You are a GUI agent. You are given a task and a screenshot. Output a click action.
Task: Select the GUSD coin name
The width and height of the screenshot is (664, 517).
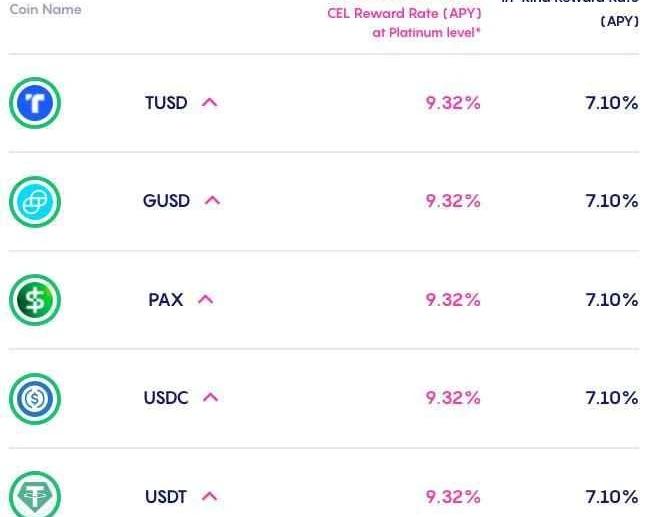point(166,201)
